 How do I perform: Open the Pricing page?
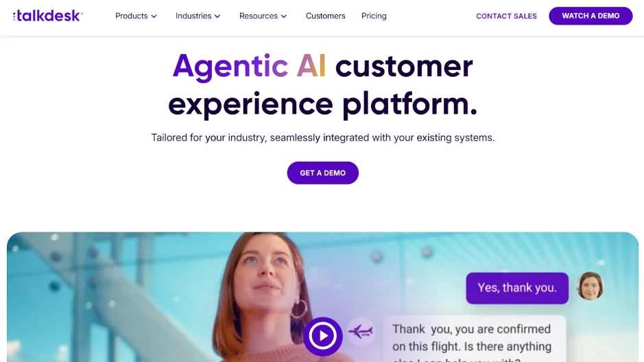tap(374, 16)
